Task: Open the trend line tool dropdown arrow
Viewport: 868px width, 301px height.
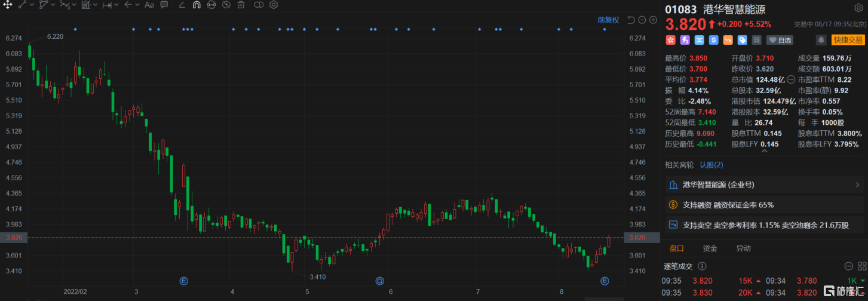Action: (32, 5)
